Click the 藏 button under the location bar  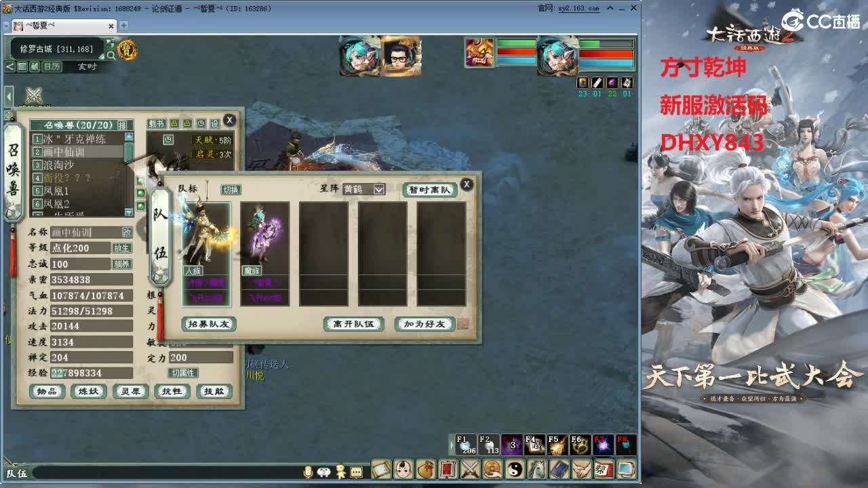tap(35, 66)
